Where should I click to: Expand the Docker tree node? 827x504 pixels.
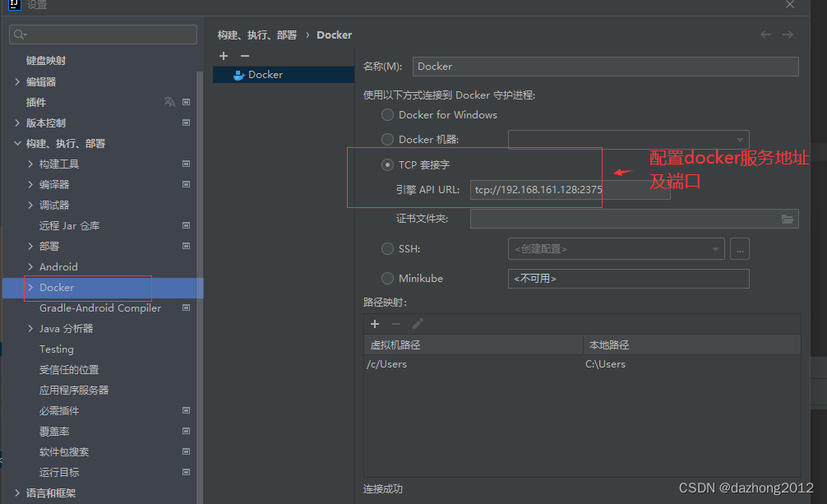(30, 288)
